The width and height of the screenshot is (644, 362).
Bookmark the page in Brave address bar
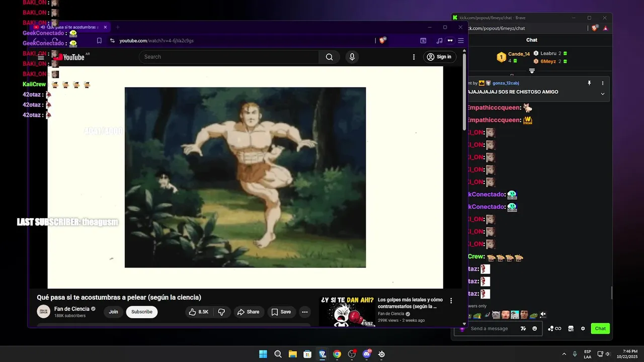point(99,41)
